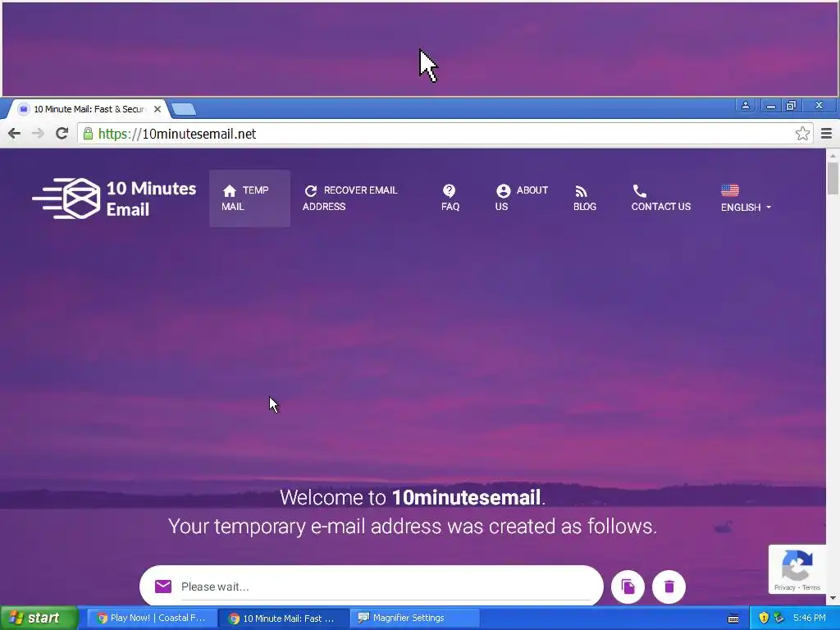Delete the email address via trash icon
This screenshot has height=630, width=840.
(669, 587)
